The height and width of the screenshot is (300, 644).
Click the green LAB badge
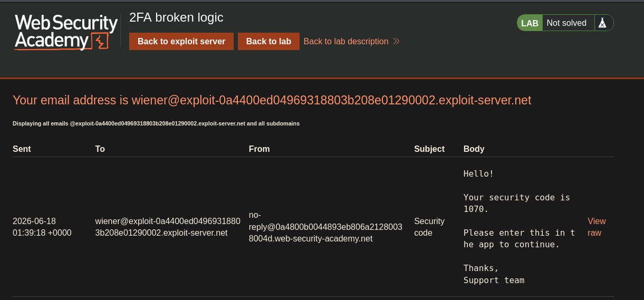(x=530, y=23)
